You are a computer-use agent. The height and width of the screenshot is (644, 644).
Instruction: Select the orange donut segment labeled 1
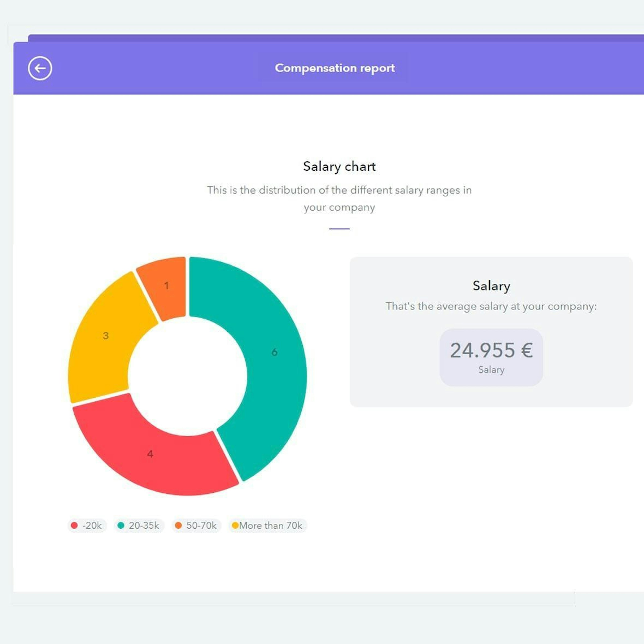pyautogui.click(x=166, y=286)
